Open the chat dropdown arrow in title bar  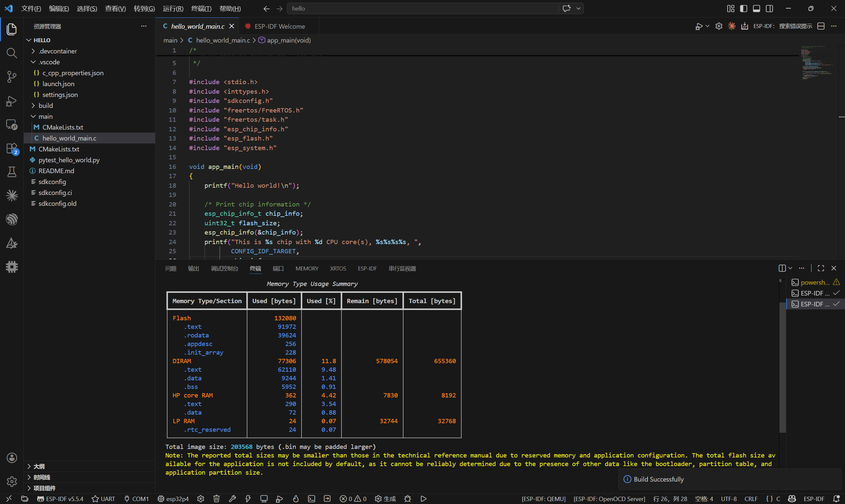[x=578, y=9]
